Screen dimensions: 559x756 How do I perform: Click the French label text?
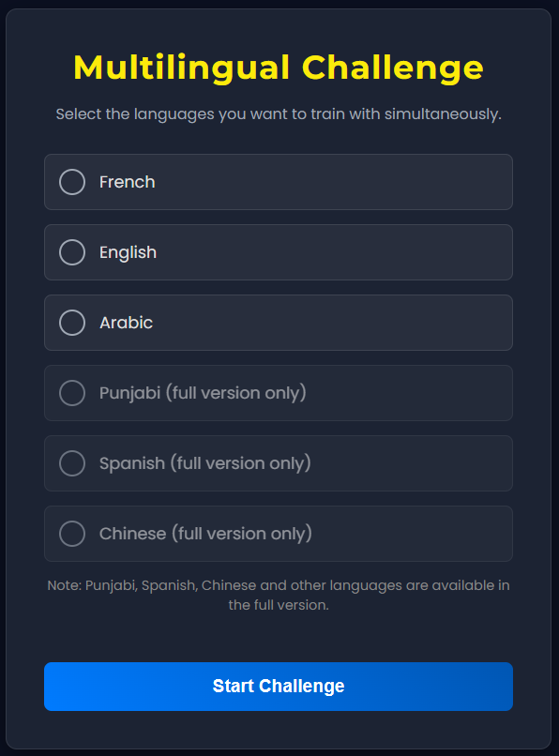click(x=128, y=182)
